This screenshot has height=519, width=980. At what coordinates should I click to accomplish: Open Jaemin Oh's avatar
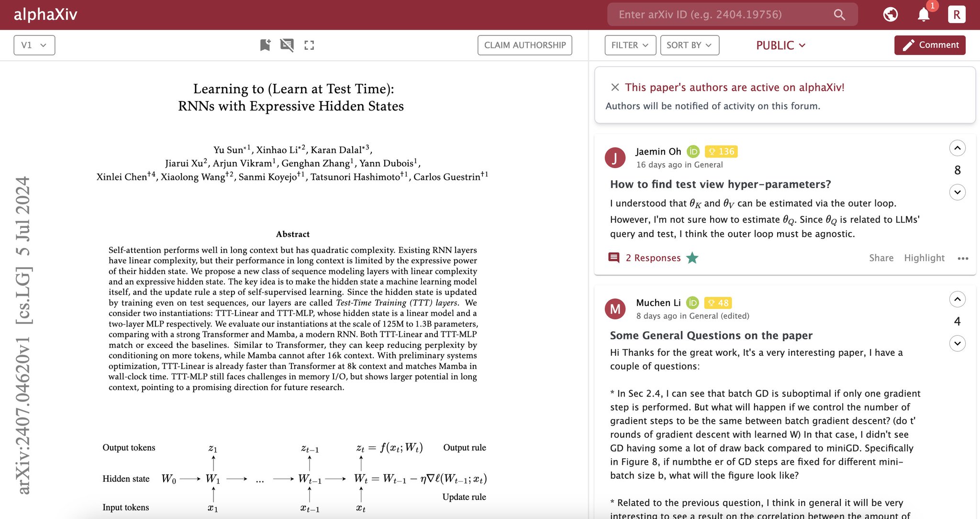click(615, 158)
